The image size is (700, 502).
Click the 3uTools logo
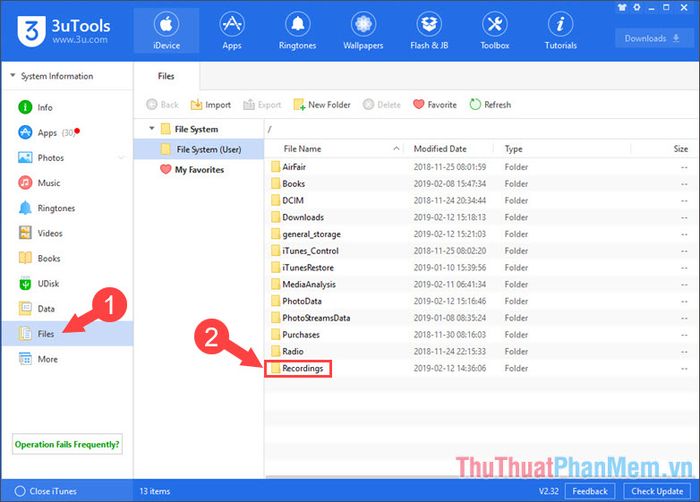coord(64,31)
